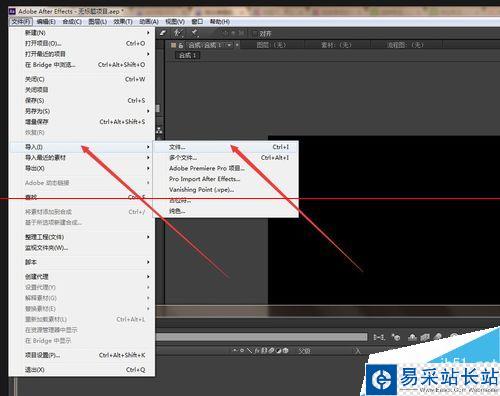Viewport: 500px width, 396px height.
Task: Choose 项目设置(P)... with Ctrl+Alt+Shift+K shortcut
Action: [82, 355]
